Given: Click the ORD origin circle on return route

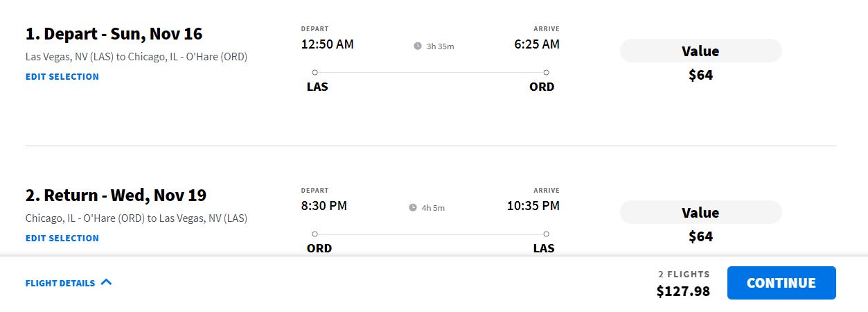Looking at the screenshot, I should [x=315, y=234].
